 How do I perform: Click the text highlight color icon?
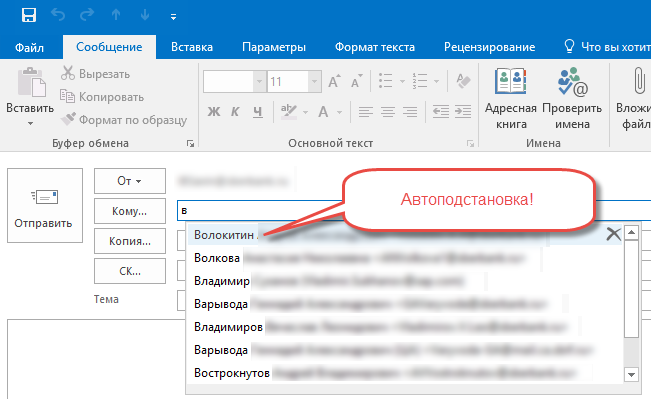289,111
